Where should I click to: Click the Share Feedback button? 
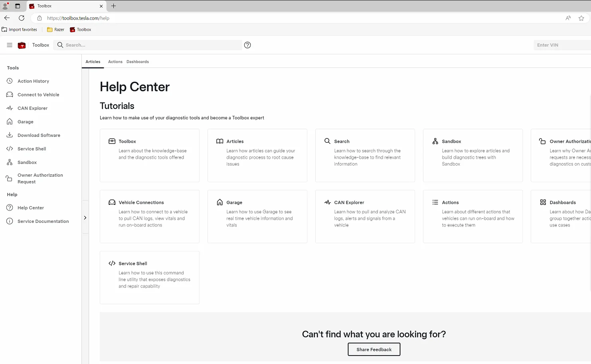tap(374, 350)
